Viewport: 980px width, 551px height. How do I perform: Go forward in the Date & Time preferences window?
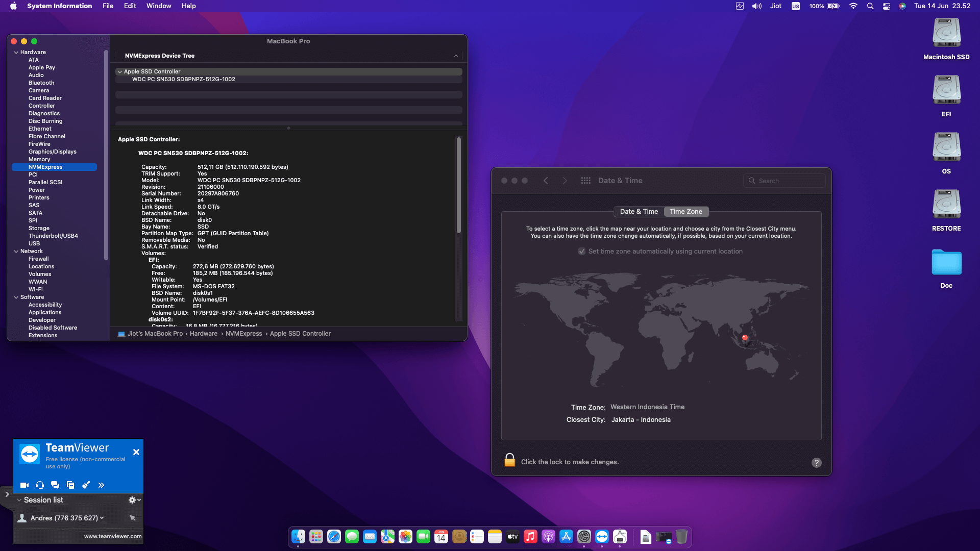point(565,181)
